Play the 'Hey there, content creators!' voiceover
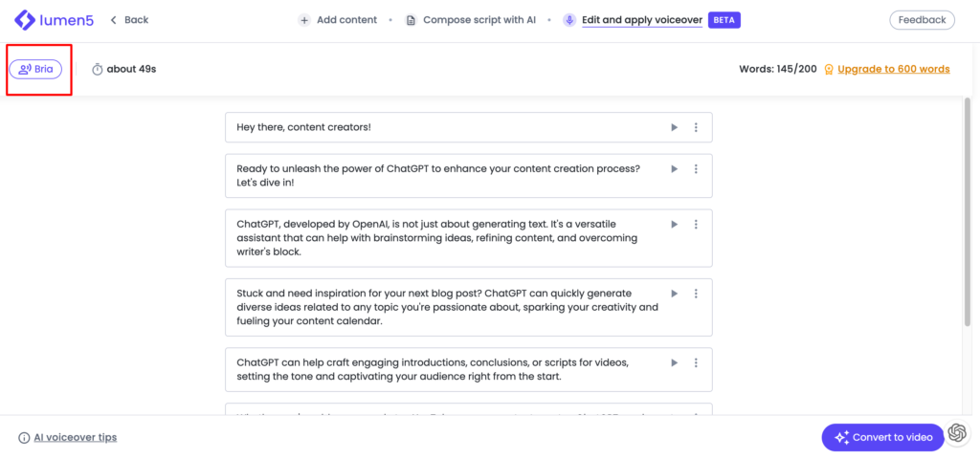The image size is (980, 459). tap(674, 127)
